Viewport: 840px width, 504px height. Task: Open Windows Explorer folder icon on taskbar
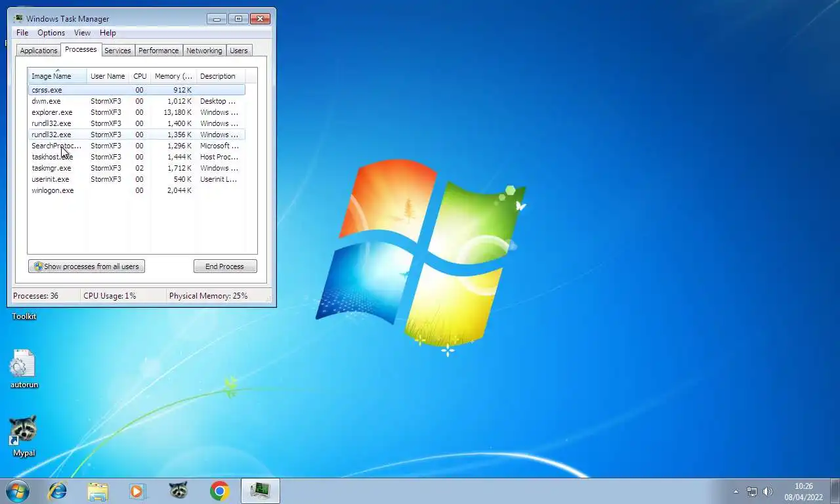pyautogui.click(x=98, y=491)
